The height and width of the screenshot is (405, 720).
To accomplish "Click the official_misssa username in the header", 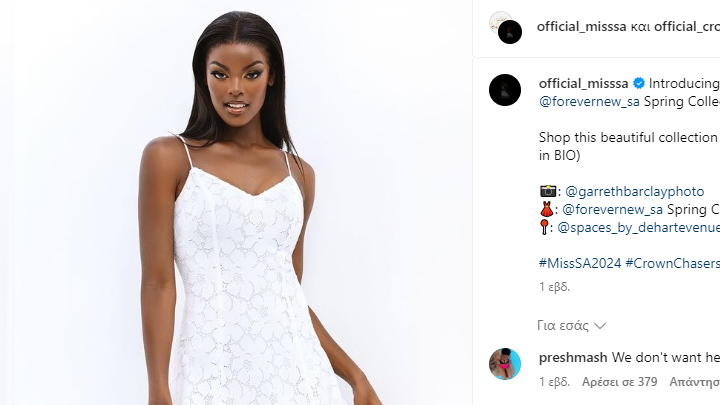I will tap(581, 27).
